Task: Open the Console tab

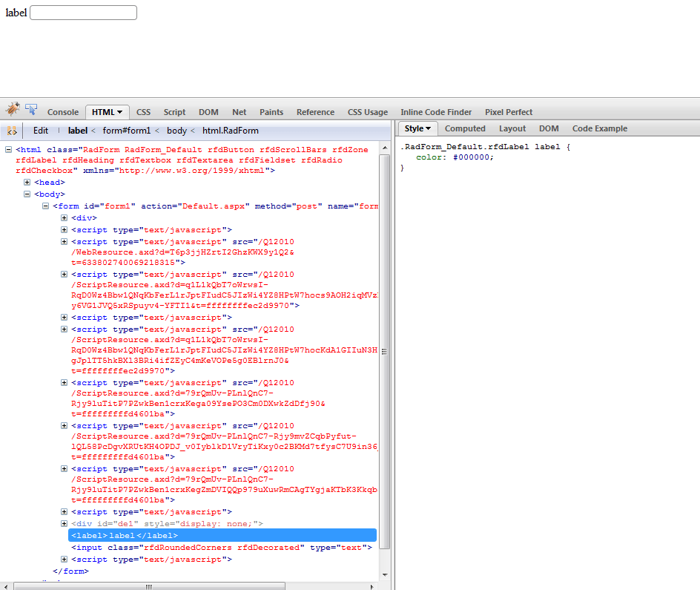Action: pyautogui.click(x=63, y=112)
